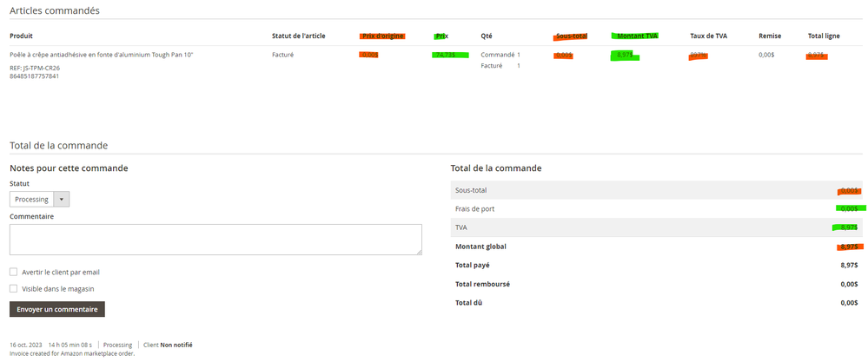
Task: Click the resize handle of the comment box
Action: click(x=419, y=252)
